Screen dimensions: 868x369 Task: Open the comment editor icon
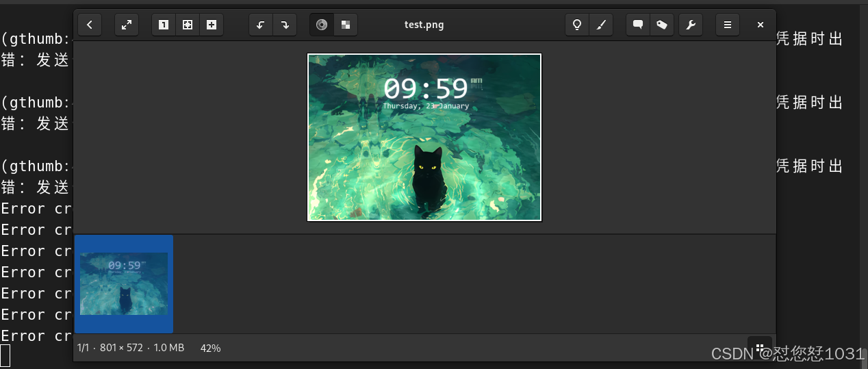pyautogui.click(x=638, y=25)
